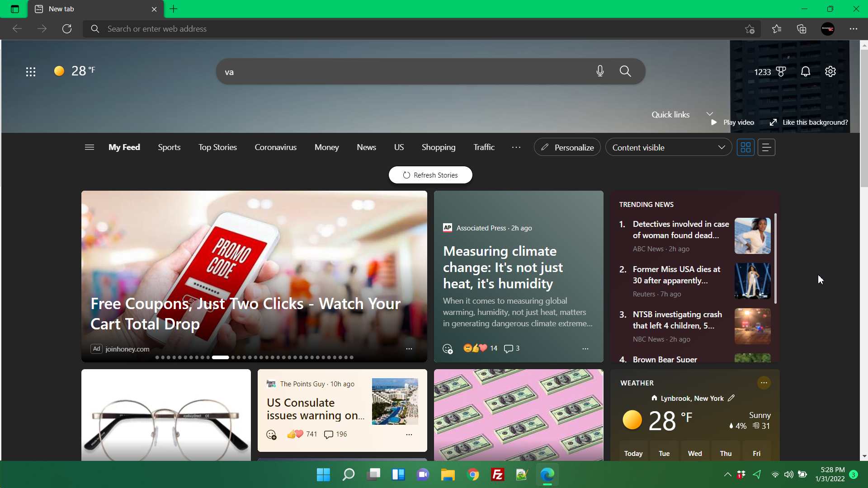Click the Microsoft Edge taskbar icon
Viewport: 868px width, 488px height.
tap(547, 474)
